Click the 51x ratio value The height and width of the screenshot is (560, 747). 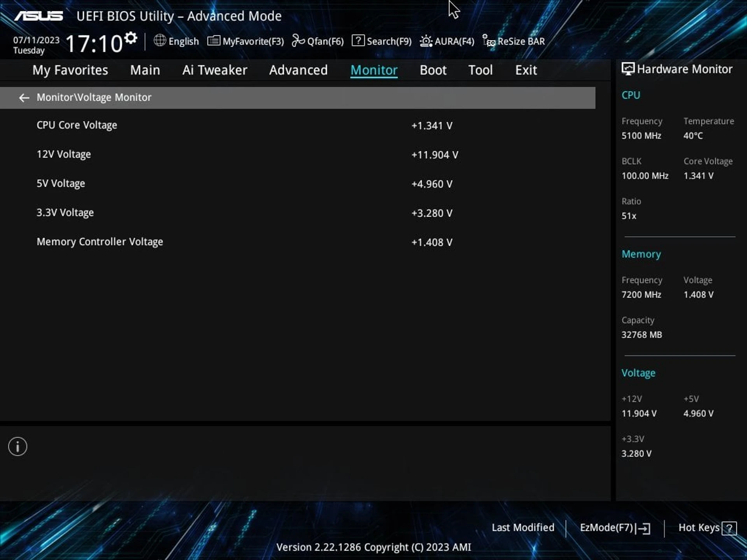[629, 216]
